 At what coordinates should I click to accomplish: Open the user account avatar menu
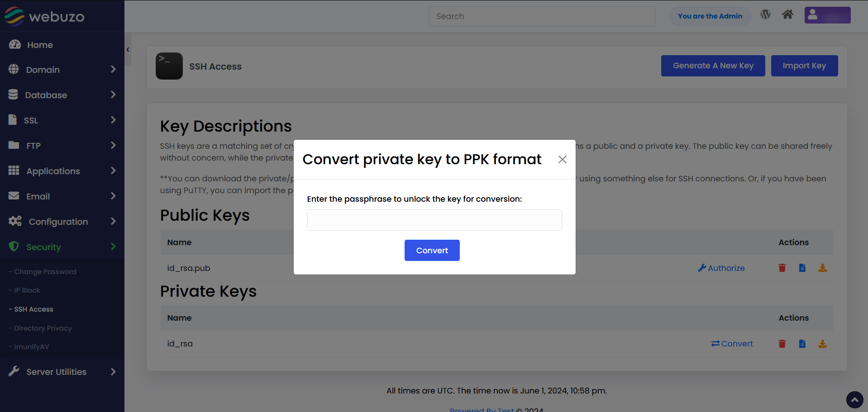click(827, 15)
